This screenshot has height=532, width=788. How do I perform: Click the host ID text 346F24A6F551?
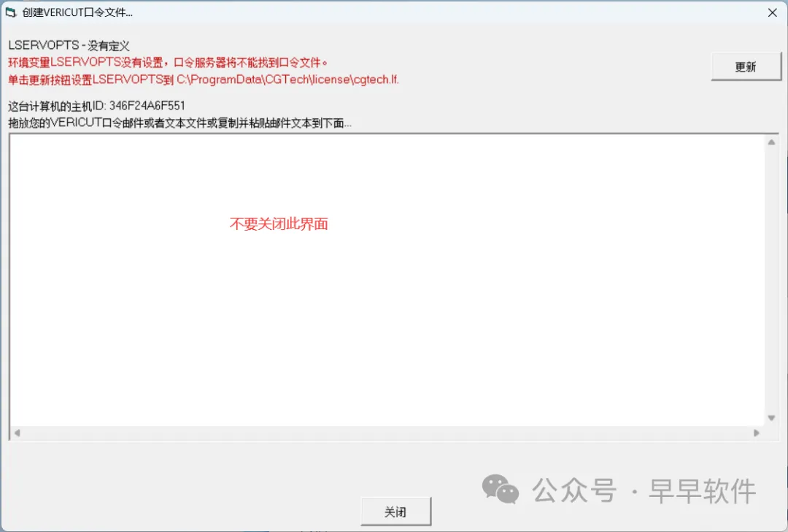(147, 106)
